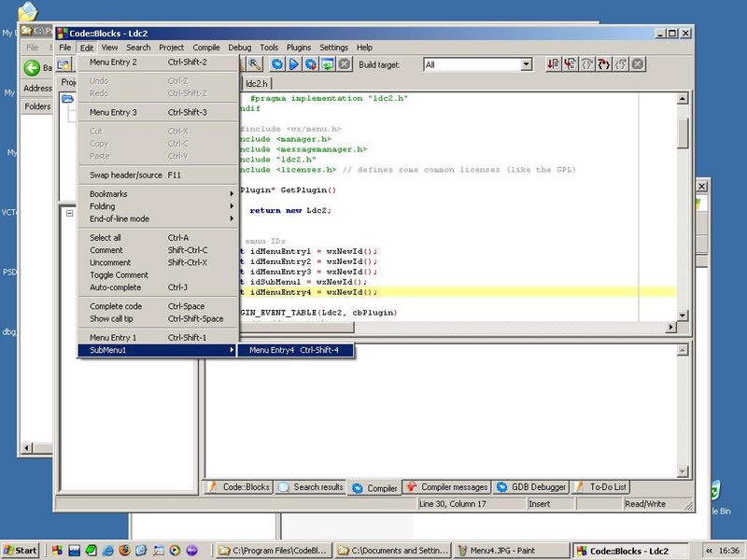Expand the Bookmarks submenu

[157, 194]
